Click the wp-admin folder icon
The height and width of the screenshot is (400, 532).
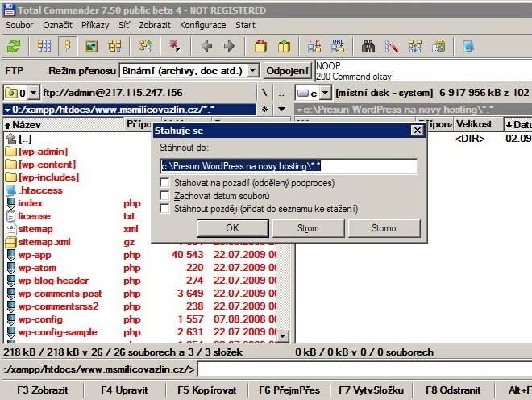11,152
